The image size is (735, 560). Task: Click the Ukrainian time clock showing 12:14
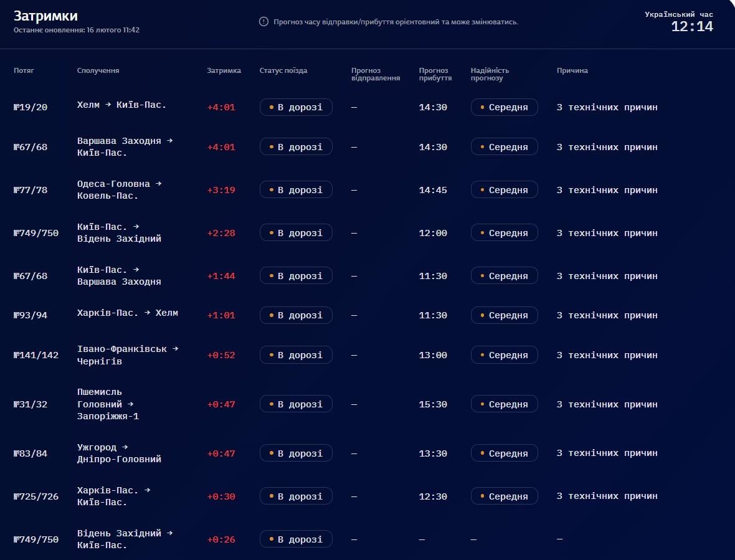[691, 27]
